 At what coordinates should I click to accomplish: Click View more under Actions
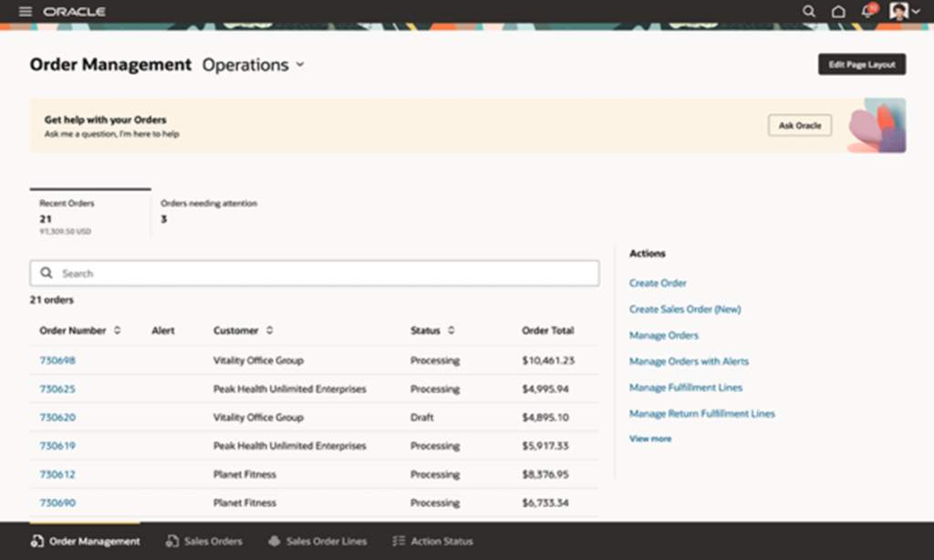[649, 439]
